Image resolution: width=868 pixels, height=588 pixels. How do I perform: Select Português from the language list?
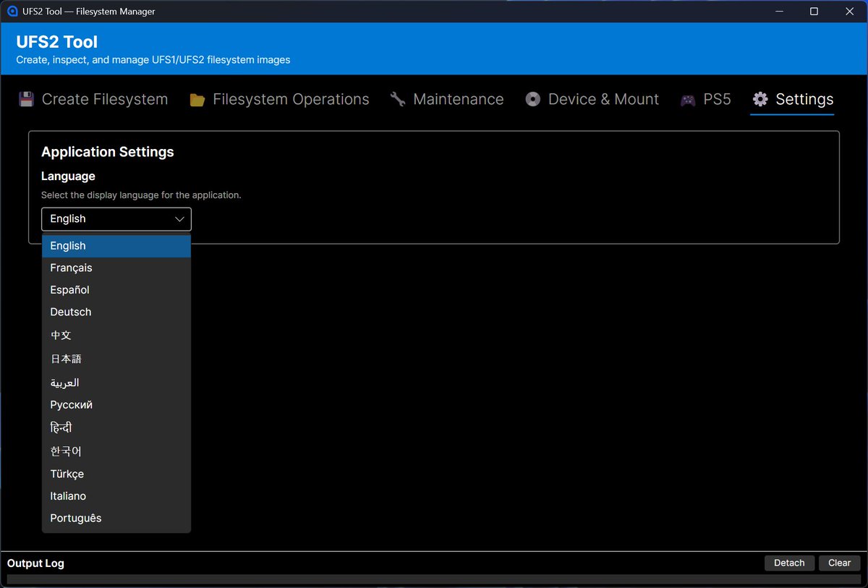116,519
